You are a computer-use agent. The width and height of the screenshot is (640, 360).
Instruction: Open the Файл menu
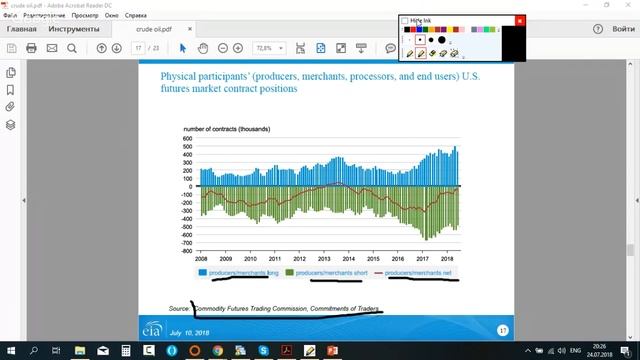10,16
